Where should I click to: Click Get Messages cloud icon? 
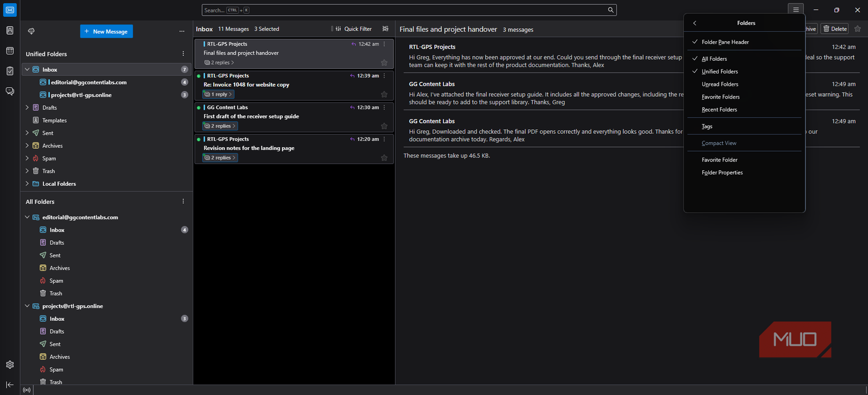(x=31, y=31)
